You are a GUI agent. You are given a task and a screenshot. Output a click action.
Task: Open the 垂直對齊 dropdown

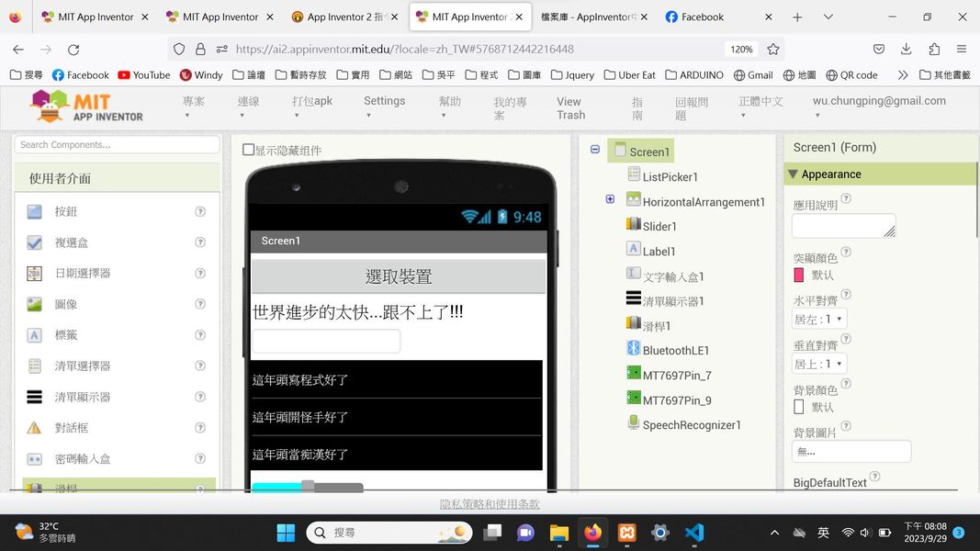[817, 363]
